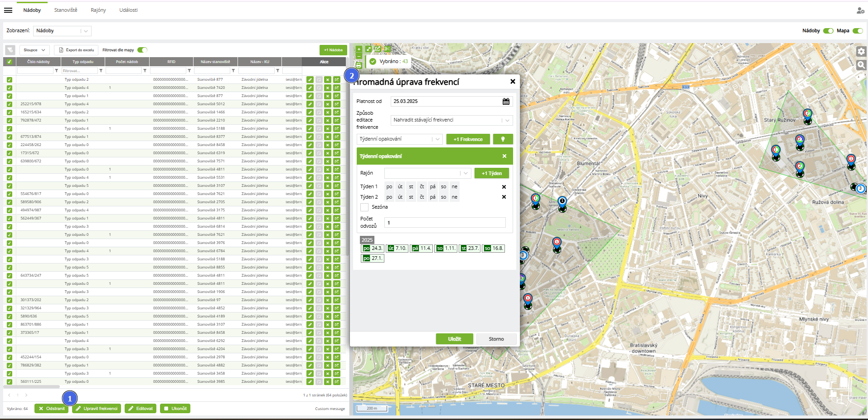Switch to the Stanoviště tab
Viewport: 868px width, 420px height.
coord(66,10)
